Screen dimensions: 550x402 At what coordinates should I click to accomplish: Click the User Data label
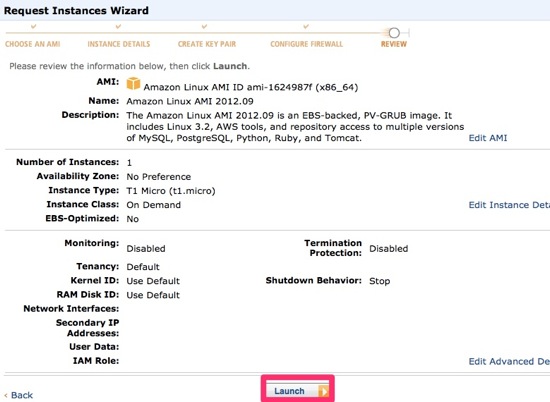pos(94,347)
